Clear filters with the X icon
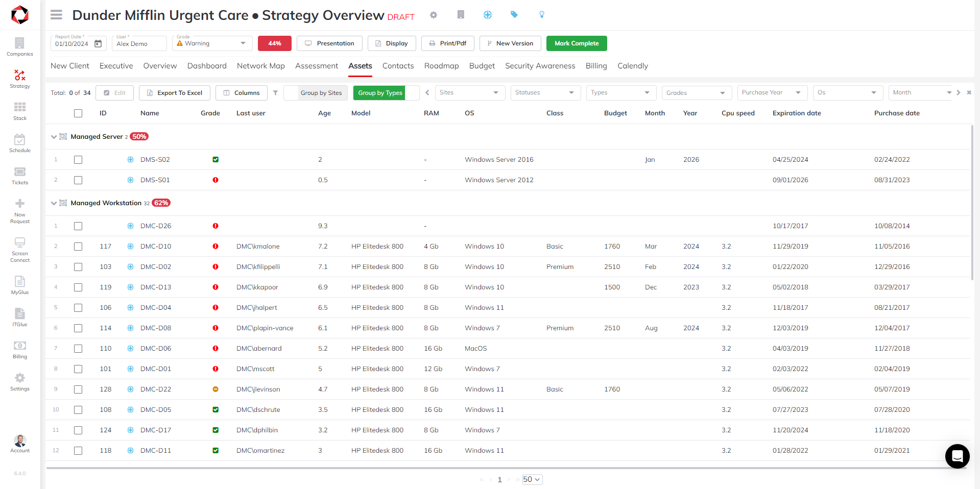The image size is (980, 489). 969,92
